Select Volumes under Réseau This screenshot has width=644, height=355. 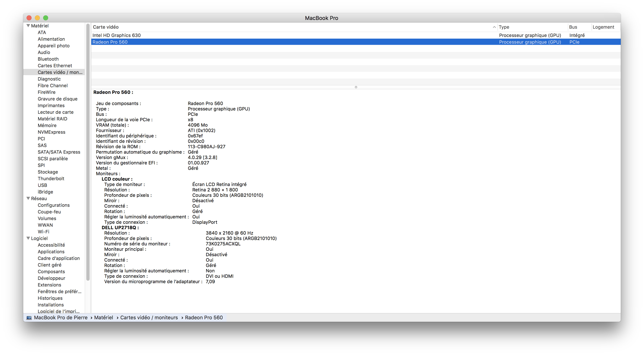tap(47, 218)
